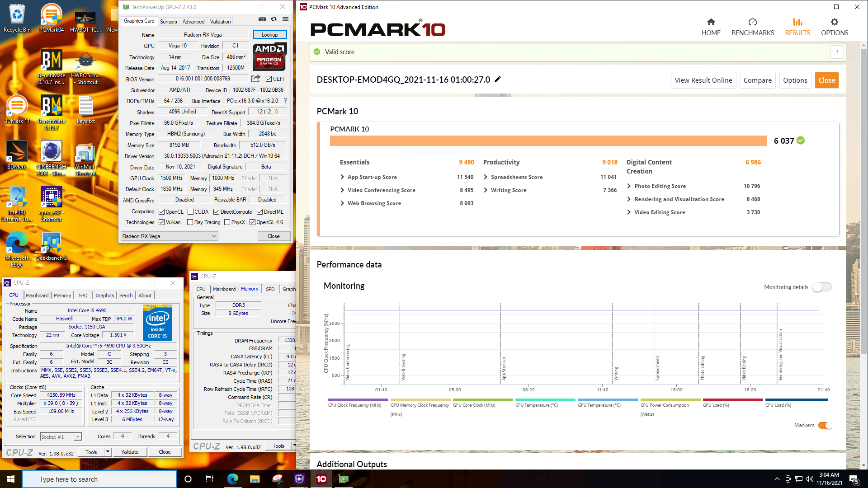868x488 pixels.
Task: Open the Options gear icon
Action: pyautogui.click(x=835, y=22)
